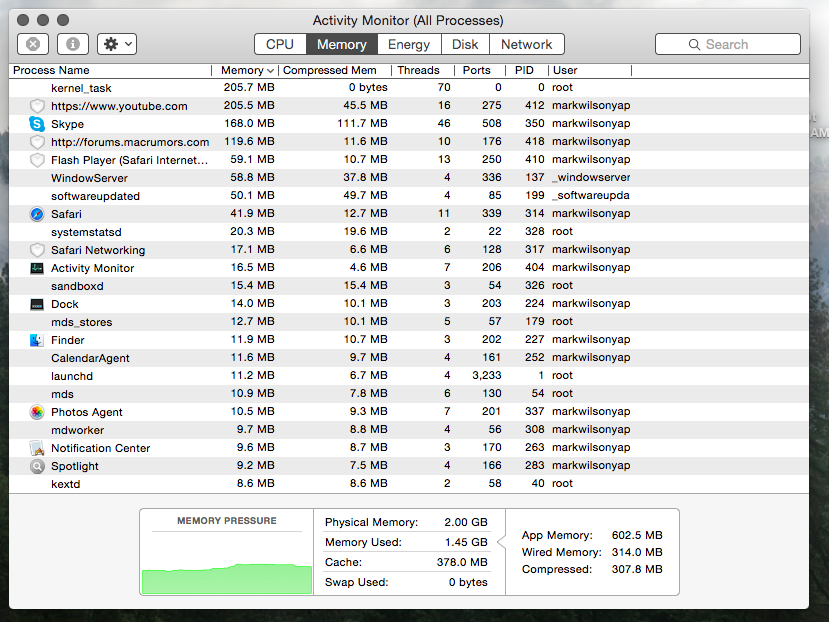Viewport: 829px width, 622px height.
Task: Click the Safari compass icon
Action: 36,214
